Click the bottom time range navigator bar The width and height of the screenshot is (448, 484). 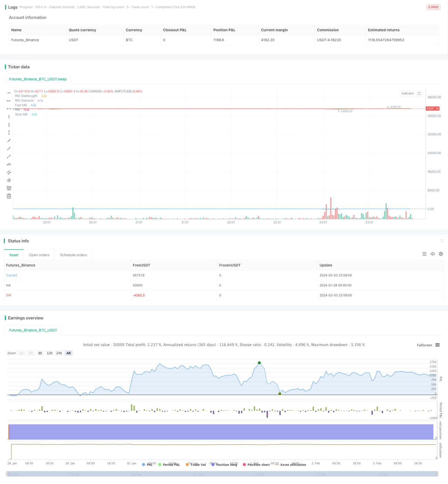click(x=222, y=474)
